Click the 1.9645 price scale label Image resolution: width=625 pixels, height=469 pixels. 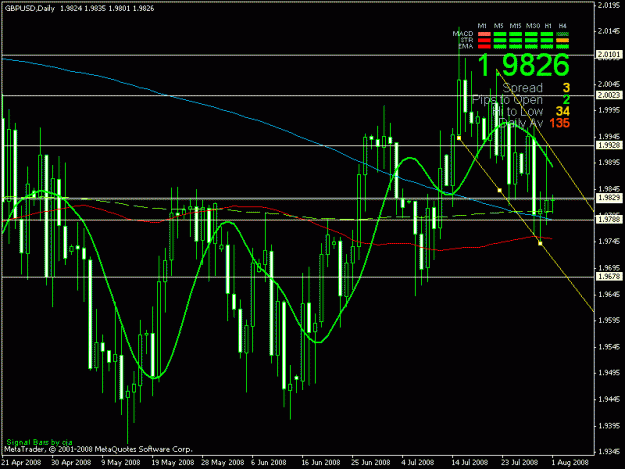coord(609,294)
